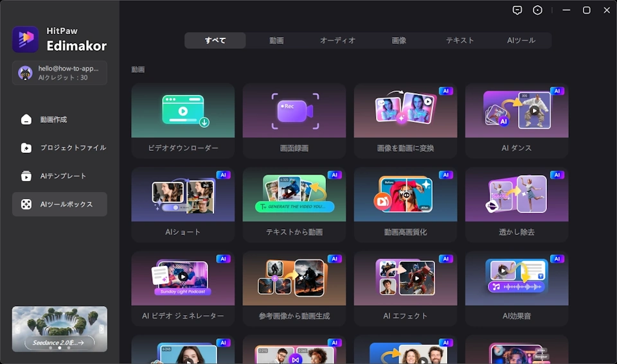Minimize the Edimakor window
The width and height of the screenshot is (617, 364).
pos(566,10)
